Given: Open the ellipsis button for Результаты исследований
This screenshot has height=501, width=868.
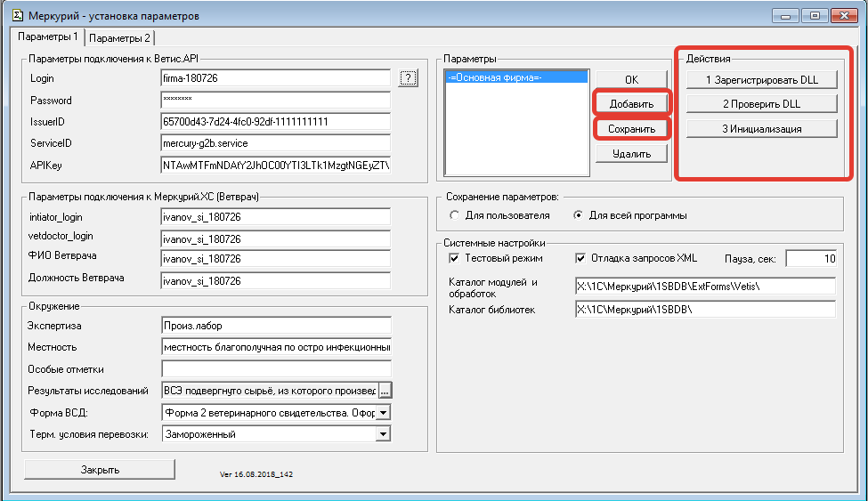Looking at the screenshot, I should [x=385, y=391].
